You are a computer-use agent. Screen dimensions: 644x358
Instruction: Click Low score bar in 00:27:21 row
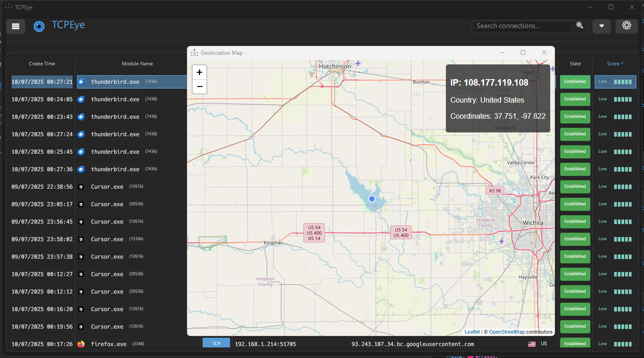(x=615, y=82)
